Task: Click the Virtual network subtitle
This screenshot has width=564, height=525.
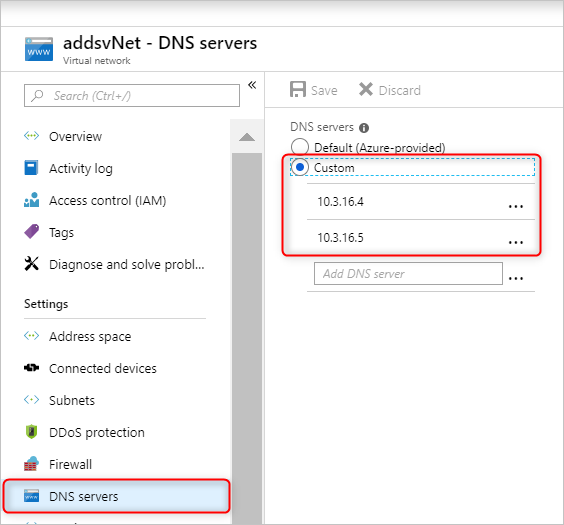Action: click(x=96, y=60)
